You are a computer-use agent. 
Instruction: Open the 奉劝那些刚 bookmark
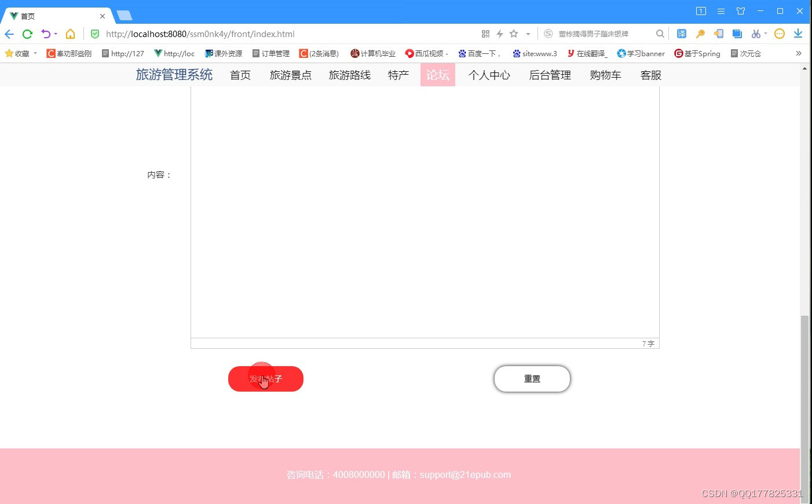[x=69, y=53]
